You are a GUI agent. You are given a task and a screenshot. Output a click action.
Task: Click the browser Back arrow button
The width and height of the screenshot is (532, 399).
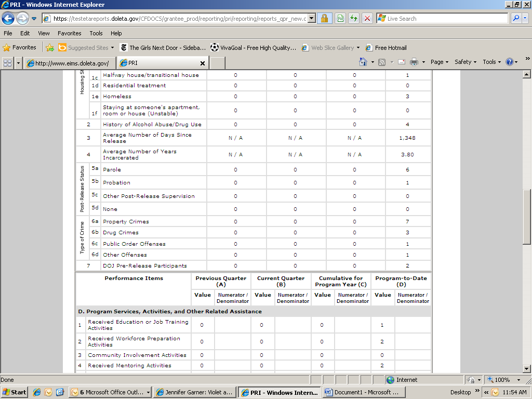[8, 19]
